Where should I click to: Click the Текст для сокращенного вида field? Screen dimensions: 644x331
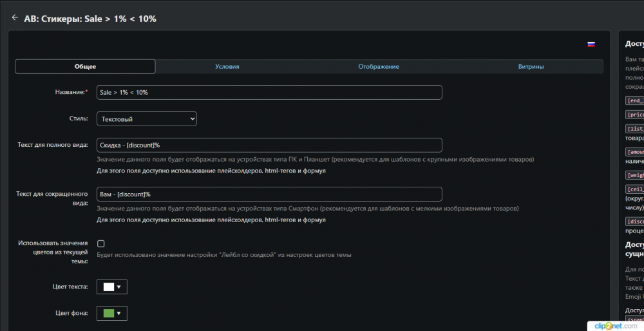click(269, 194)
